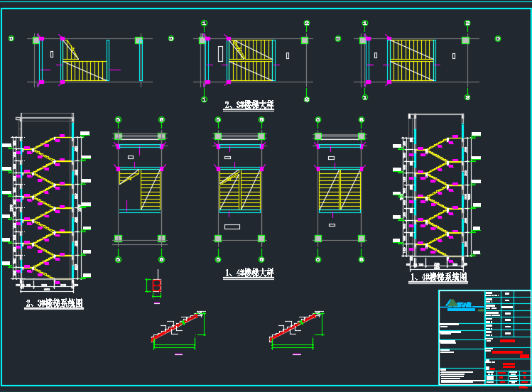Pick the left red stair step detail
Image resolution: width=532 pixels, height=392 pixels.
[175, 327]
